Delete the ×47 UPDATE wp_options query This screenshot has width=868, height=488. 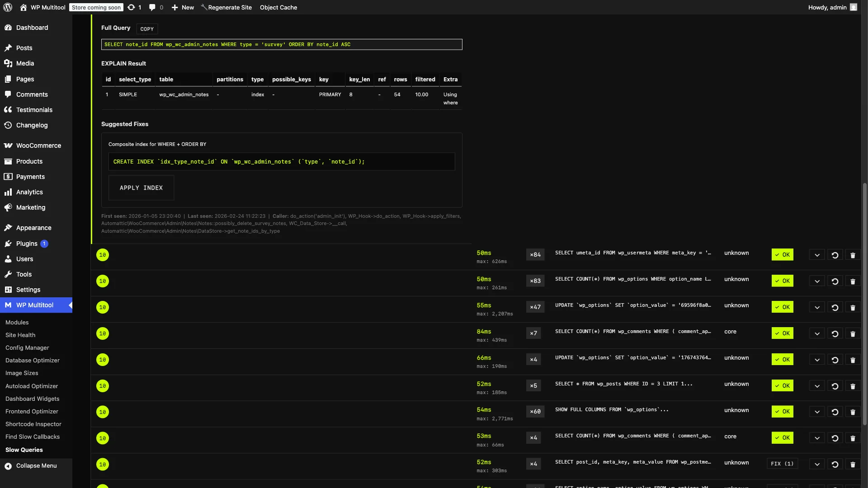[x=853, y=308]
